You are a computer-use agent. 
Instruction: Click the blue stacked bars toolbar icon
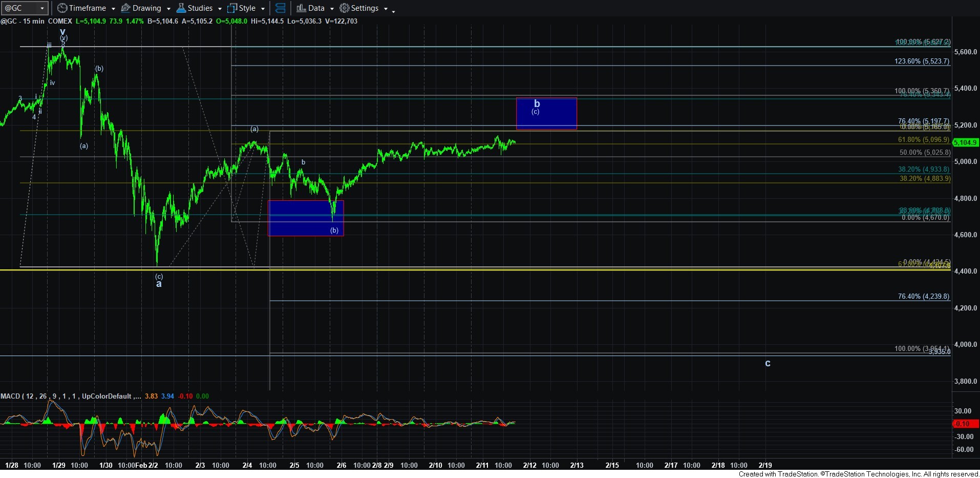281,8
